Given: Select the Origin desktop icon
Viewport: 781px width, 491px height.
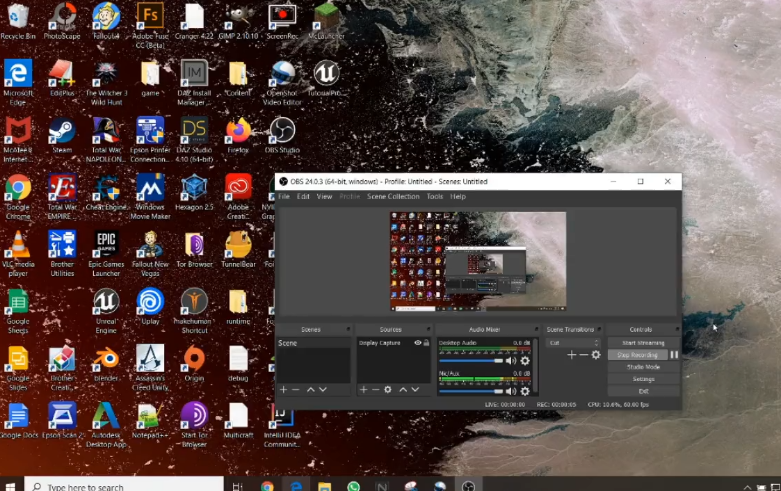Looking at the screenshot, I should tap(194, 364).
